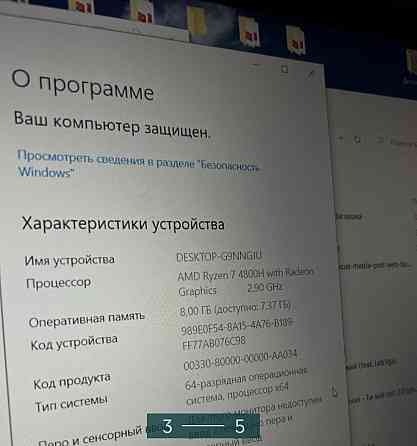The image size is (417, 446).
Task: Select the 'Имя устройства' label
Action: coord(70,260)
